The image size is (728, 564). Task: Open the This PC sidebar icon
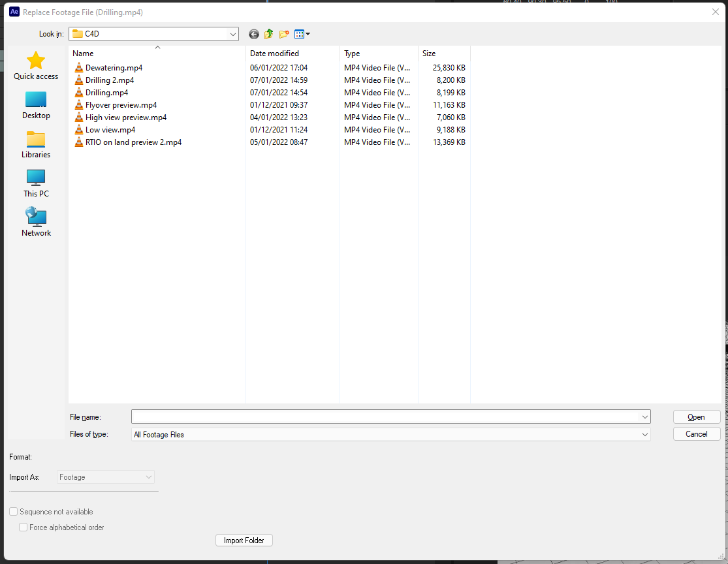(35, 178)
